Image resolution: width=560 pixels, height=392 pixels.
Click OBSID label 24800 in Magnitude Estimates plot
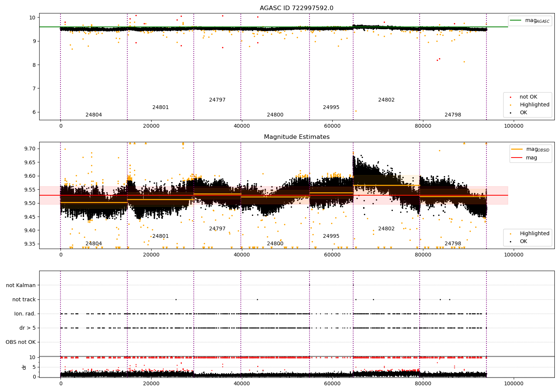(275, 244)
